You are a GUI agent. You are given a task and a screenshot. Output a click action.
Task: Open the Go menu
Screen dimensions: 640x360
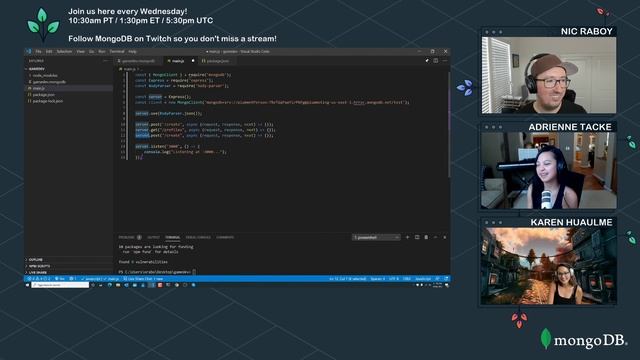pos(91,51)
